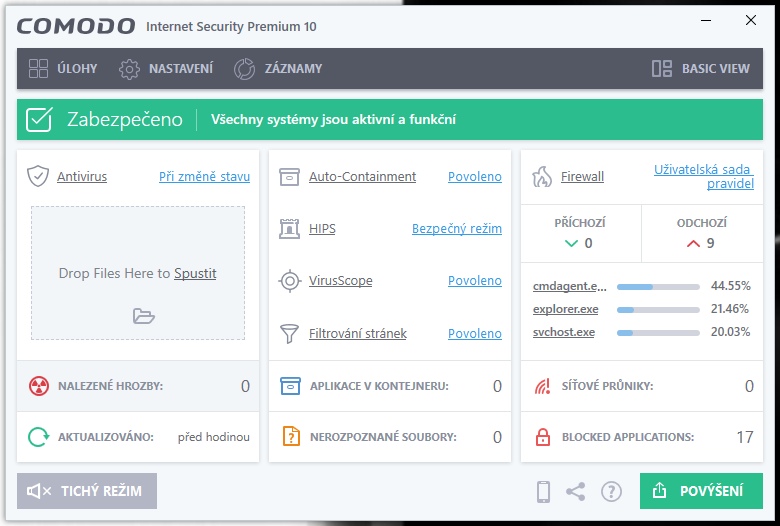Open antivirus Při změně stavu options
780x526 pixels.
tap(204, 177)
